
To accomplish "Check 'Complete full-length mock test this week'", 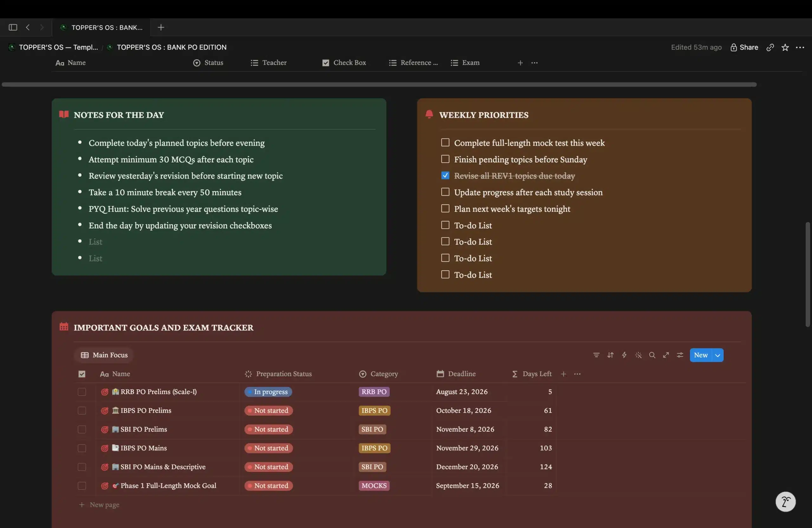I will (x=445, y=143).
